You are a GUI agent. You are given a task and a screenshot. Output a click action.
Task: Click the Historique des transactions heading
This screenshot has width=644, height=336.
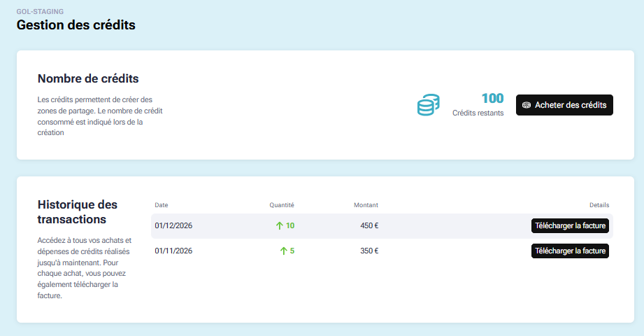coord(77,212)
